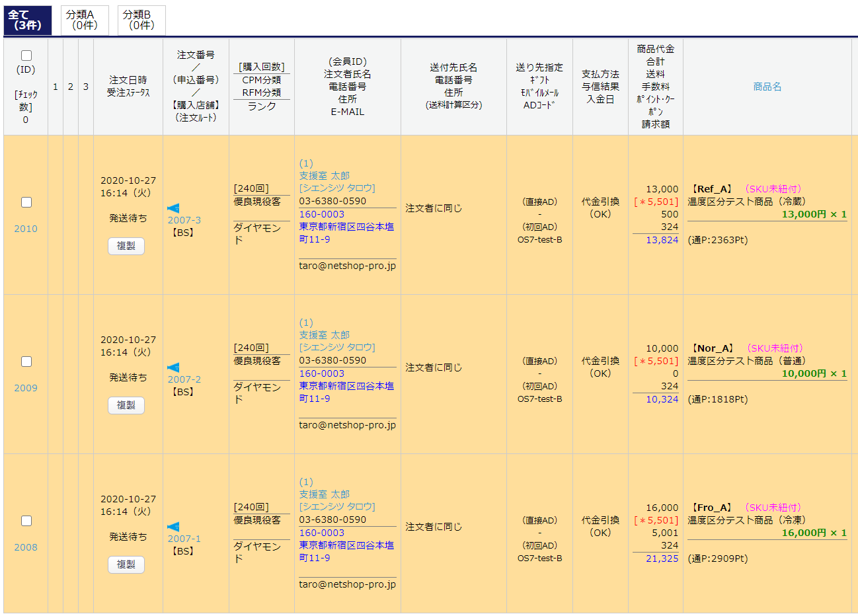Select the 全て (3件) tab
Image resolution: width=858 pixels, height=616 pixels.
[28, 20]
